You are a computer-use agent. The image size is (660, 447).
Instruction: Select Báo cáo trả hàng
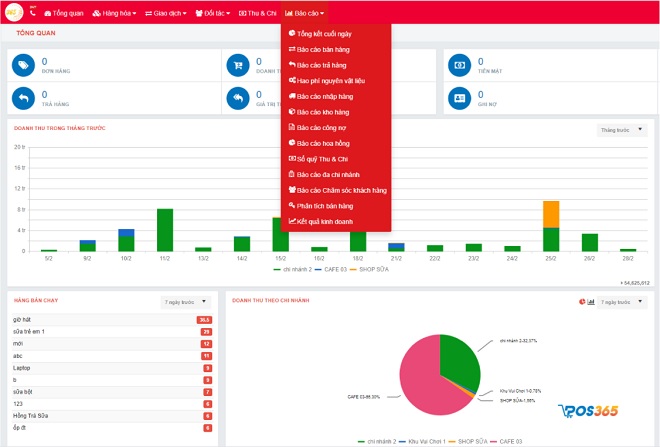pyautogui.click(x=336, y=65)
